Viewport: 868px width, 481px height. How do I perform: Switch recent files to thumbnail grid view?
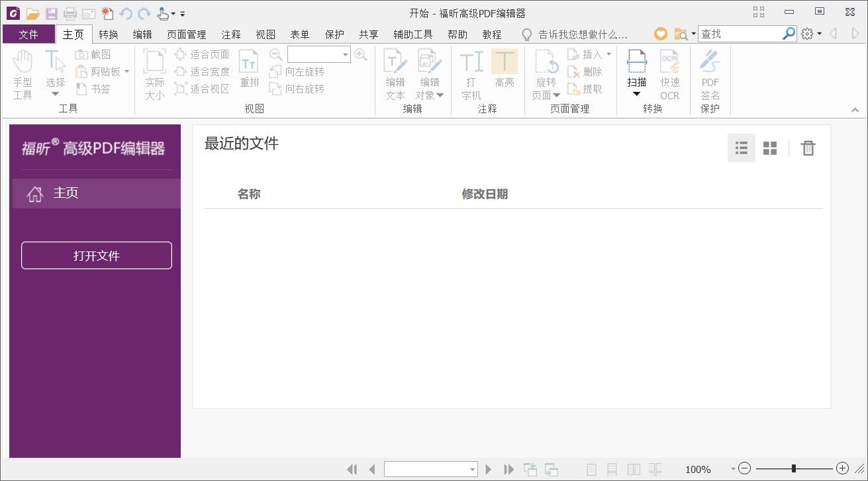[x=769, y=148]
